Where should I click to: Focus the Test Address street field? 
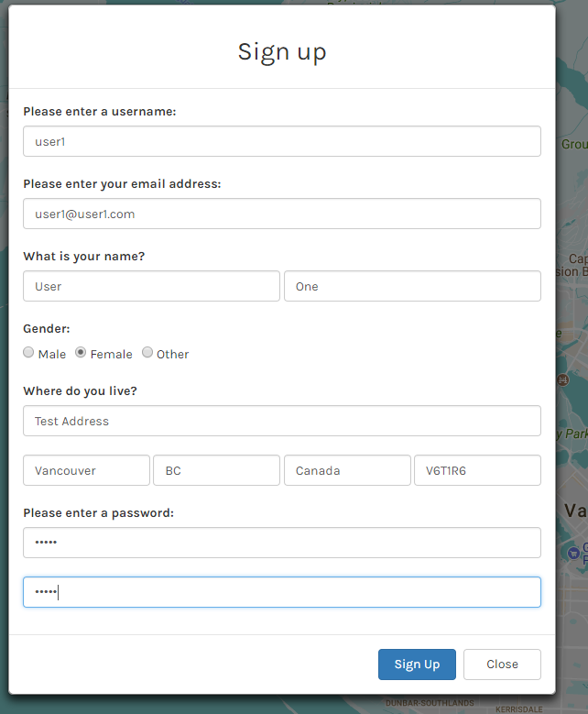click(x=281, y=421)
